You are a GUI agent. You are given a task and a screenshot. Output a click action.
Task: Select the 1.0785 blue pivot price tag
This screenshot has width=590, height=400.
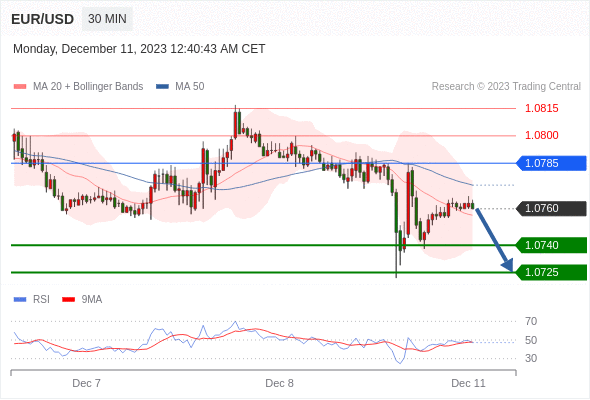pos(551,163)
